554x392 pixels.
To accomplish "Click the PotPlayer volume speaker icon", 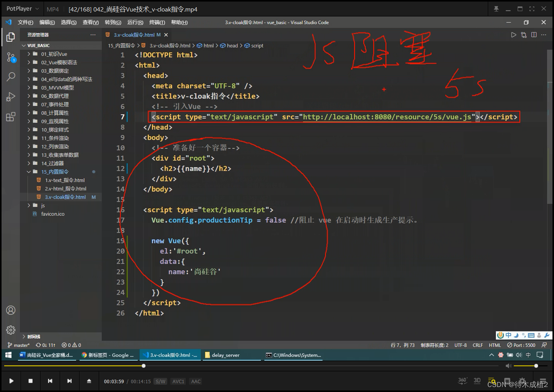I will coord(508,366).
